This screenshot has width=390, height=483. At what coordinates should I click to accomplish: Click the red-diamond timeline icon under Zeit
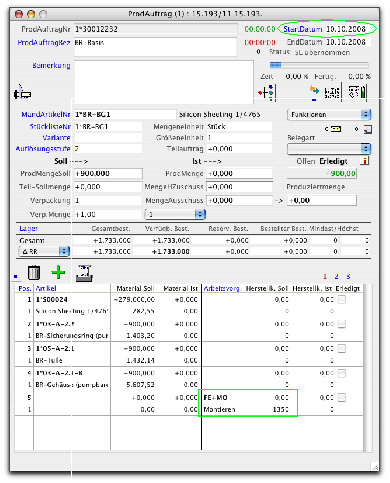tap(266, 92)
